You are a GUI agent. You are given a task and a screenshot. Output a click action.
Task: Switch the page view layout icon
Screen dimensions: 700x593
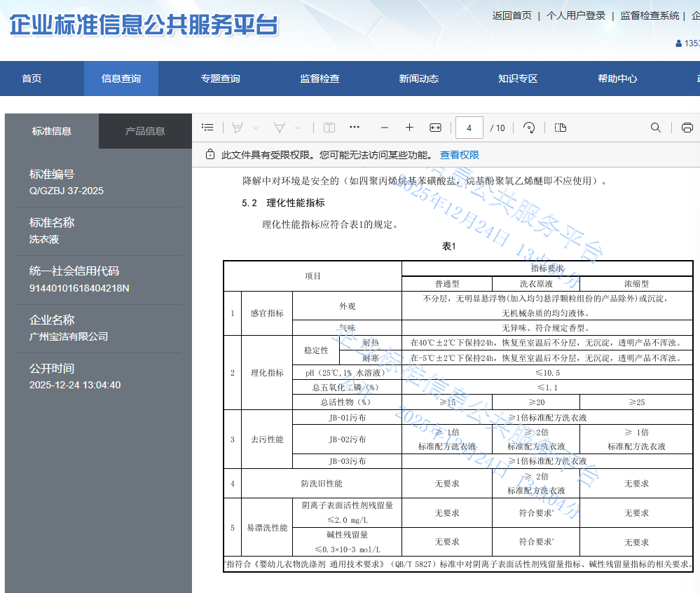coord(560,128)
